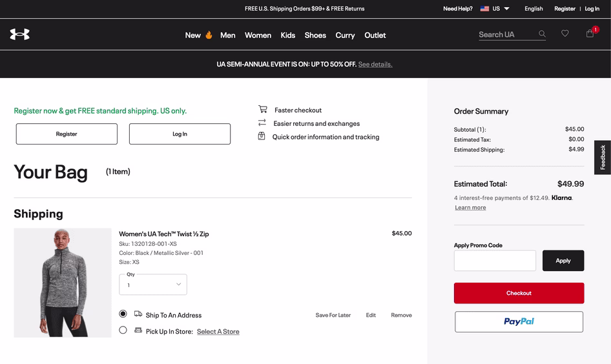Open the Qty dropdown

coord(153,285)
